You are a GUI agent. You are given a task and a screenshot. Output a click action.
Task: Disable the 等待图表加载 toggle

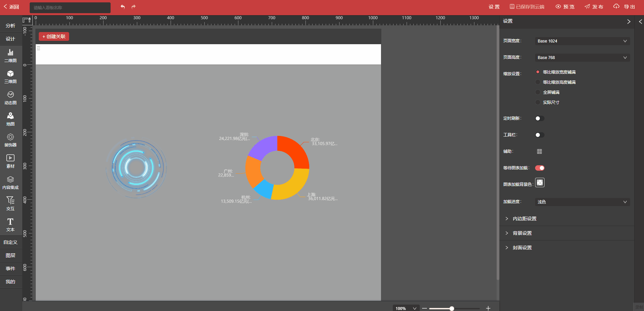click(539, 168)
